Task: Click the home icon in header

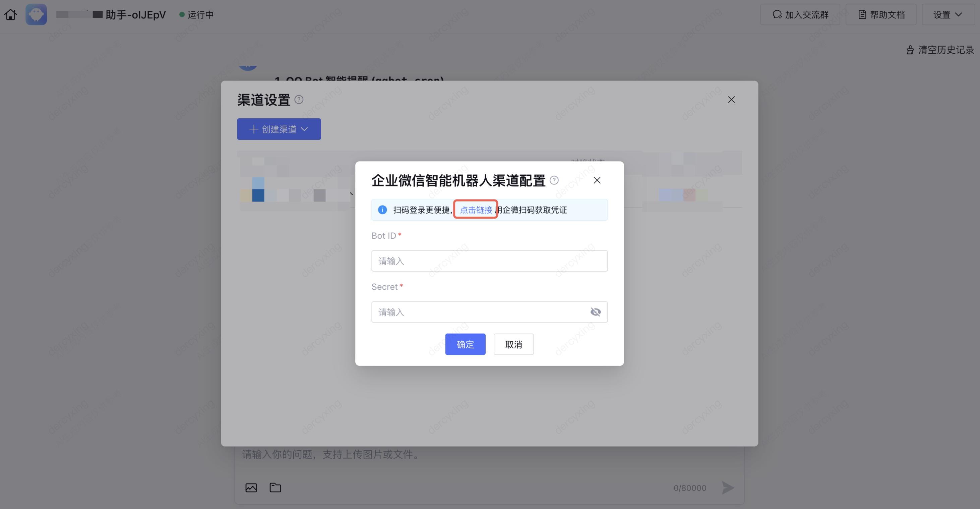Action: [x=11, y=14]
